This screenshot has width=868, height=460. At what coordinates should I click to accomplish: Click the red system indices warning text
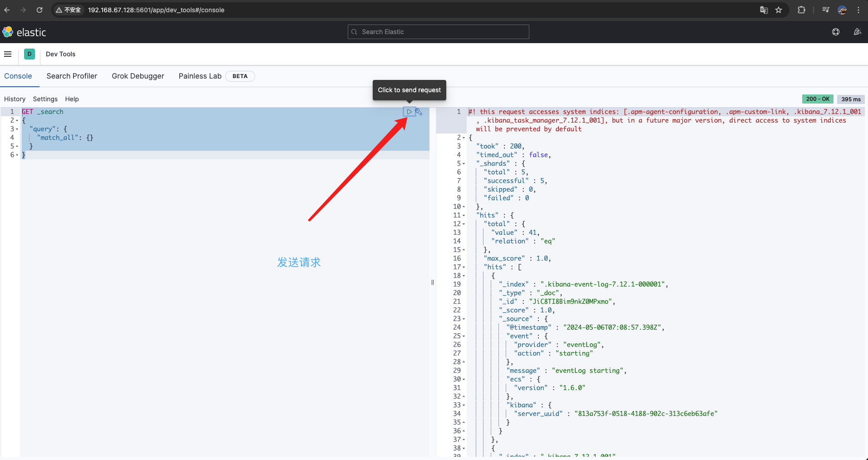(x=665, y=120)
